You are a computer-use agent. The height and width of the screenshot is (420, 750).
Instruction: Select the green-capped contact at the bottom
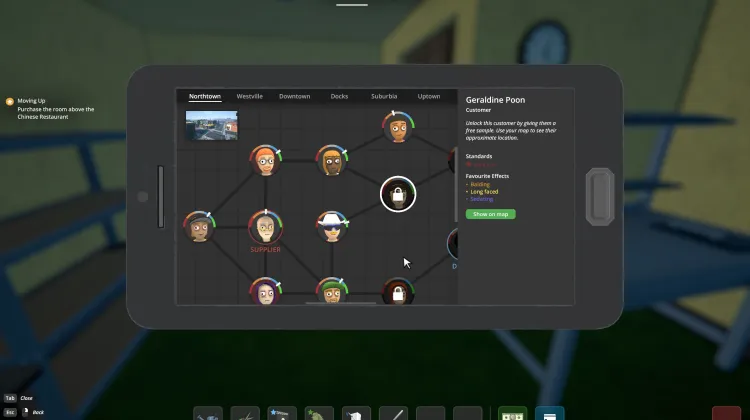coord(331,292)
